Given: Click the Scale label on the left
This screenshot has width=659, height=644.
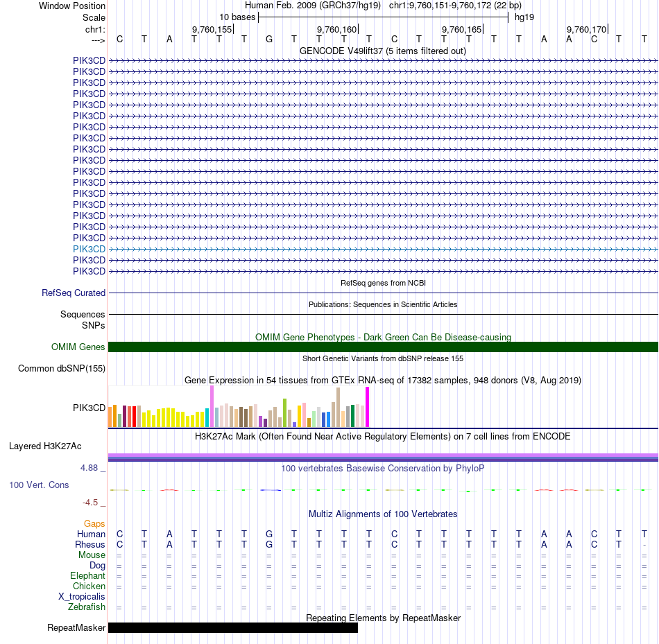Looking at the screenshot, I should pos(94,17).
